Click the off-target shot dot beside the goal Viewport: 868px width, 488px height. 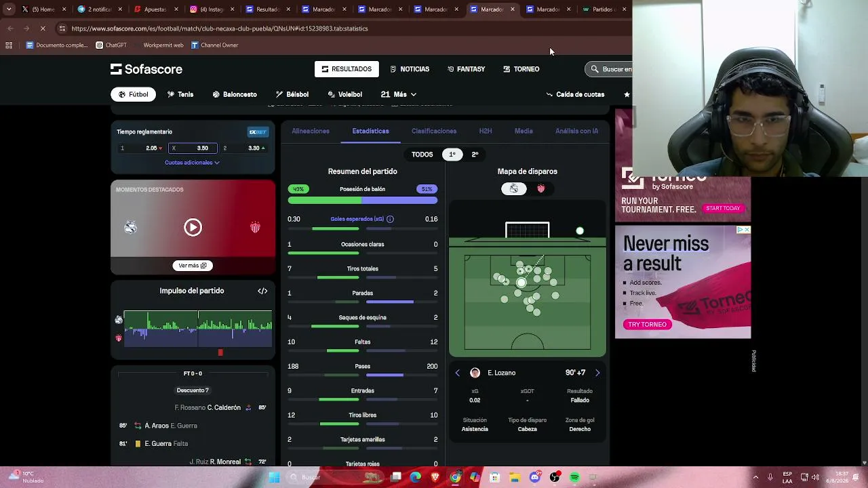580,231
